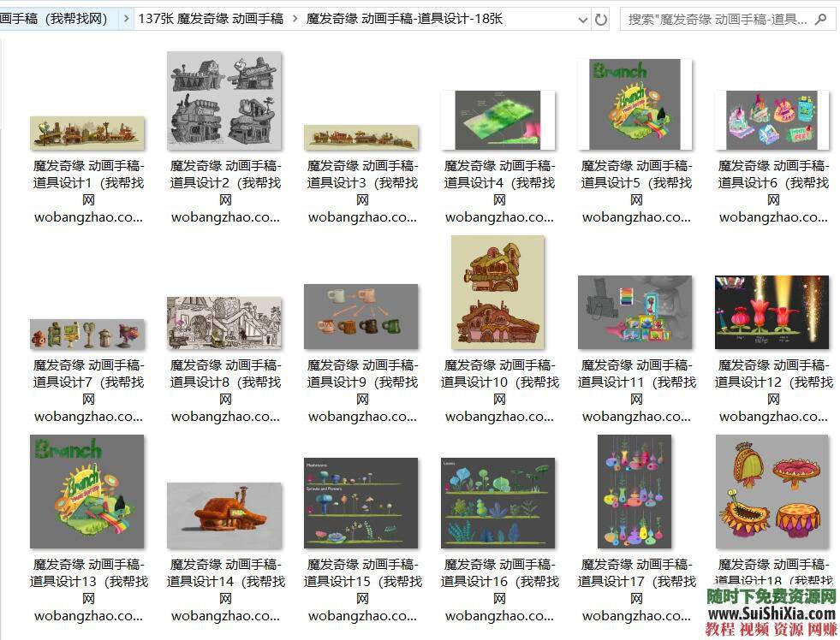This screenshot has width=840, height=640.
Task: Click file name 魔发奇缘 动画手稿-道具设计1
Action: [88, 192]
